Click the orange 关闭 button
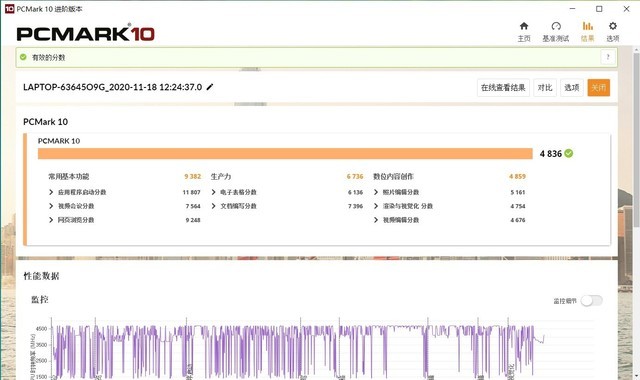640x380 pixels. coord(599,87)
